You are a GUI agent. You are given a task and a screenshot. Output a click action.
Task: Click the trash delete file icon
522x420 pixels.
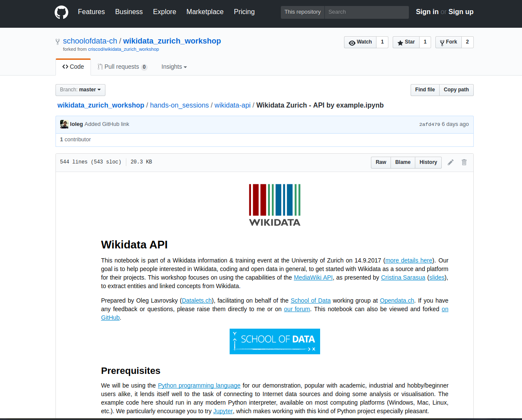pos(464,162)
